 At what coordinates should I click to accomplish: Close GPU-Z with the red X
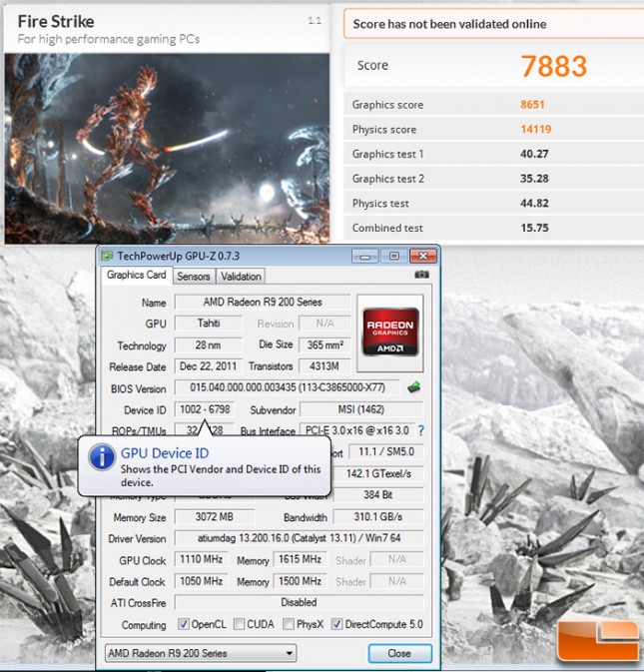point(423,257)
